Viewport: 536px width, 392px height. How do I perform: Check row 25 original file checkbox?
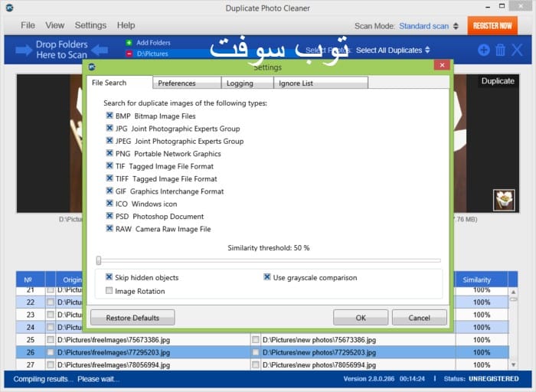point(51,340)
